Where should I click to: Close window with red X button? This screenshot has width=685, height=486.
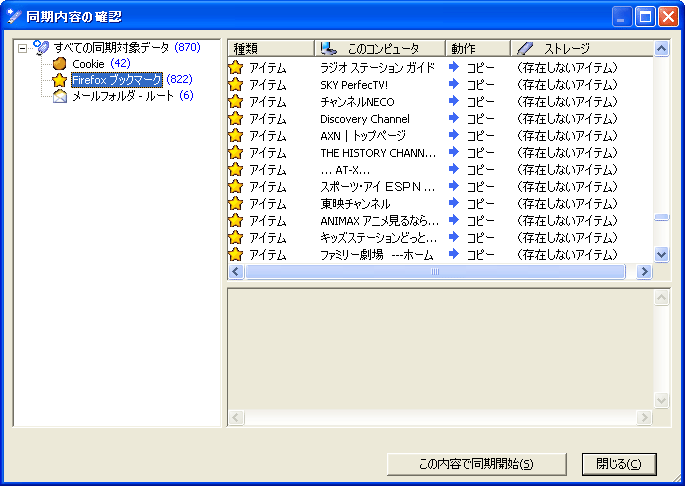pyautogui.click(x=668, y=17)
